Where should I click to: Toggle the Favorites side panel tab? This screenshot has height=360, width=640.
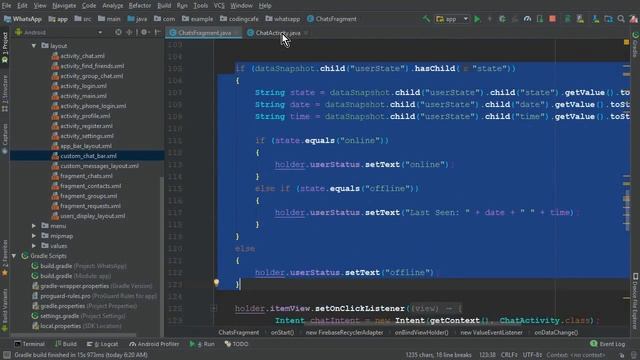5,258
